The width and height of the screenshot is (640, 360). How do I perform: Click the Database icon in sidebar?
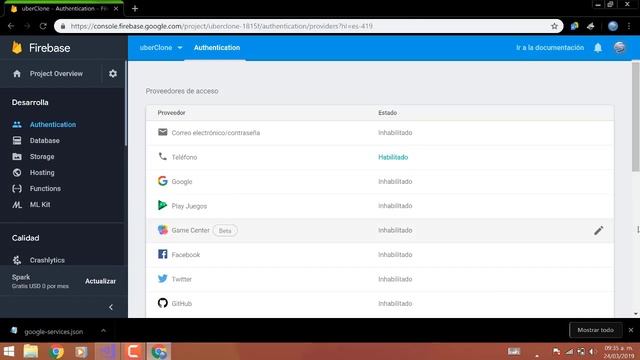tap(17, 140)
